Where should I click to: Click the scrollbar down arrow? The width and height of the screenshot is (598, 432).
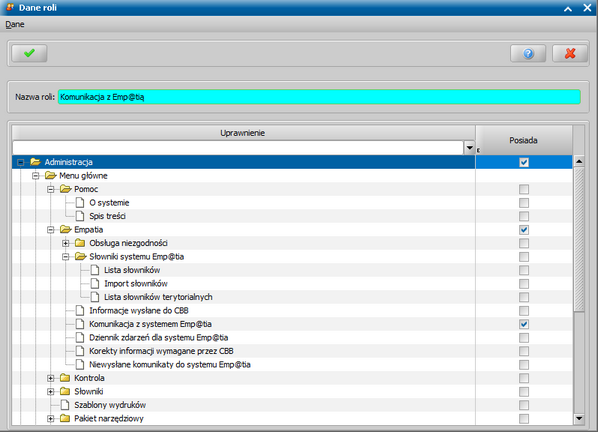(579, 419)
